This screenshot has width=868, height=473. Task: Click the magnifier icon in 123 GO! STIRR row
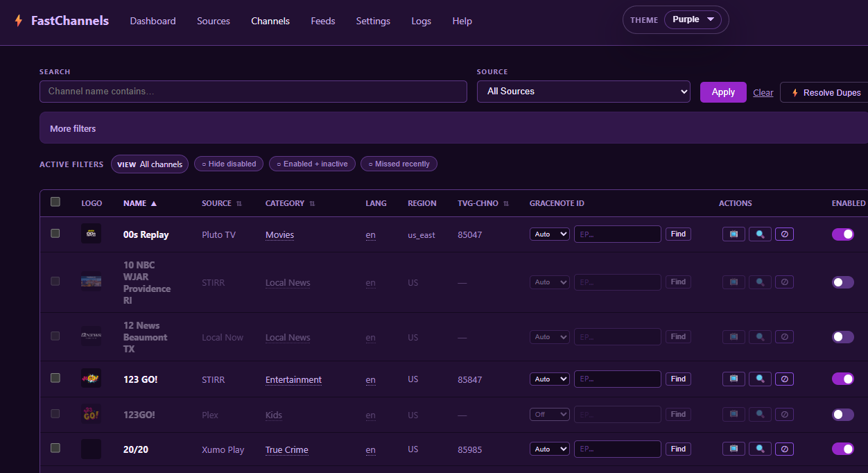click(760, 379)
